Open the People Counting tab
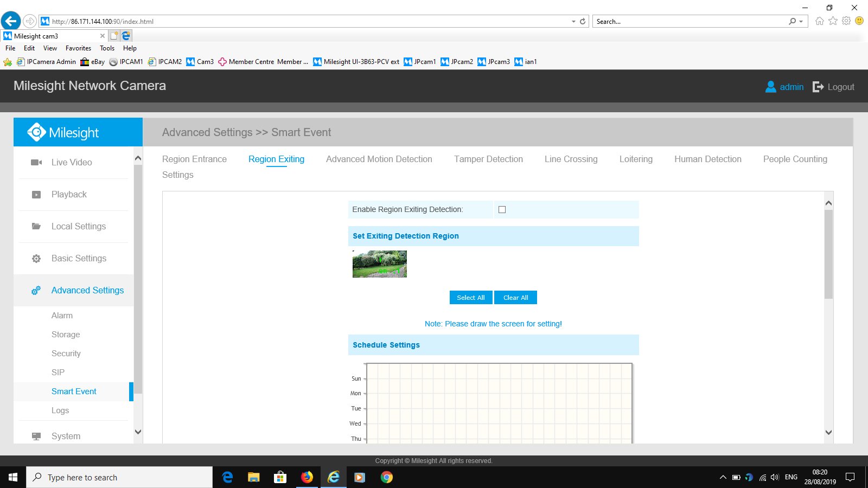This screenshot has height=488, width=868. 795,159
